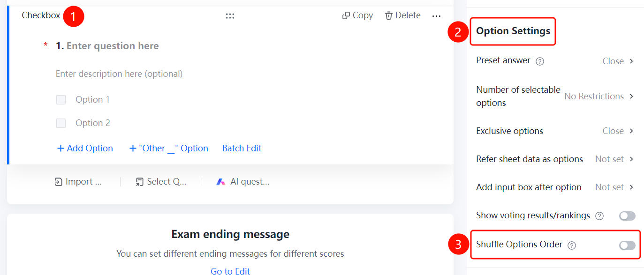The image size is (644, 275).
Task: Delete the checkbox question
Action: (x=402, y=15)
